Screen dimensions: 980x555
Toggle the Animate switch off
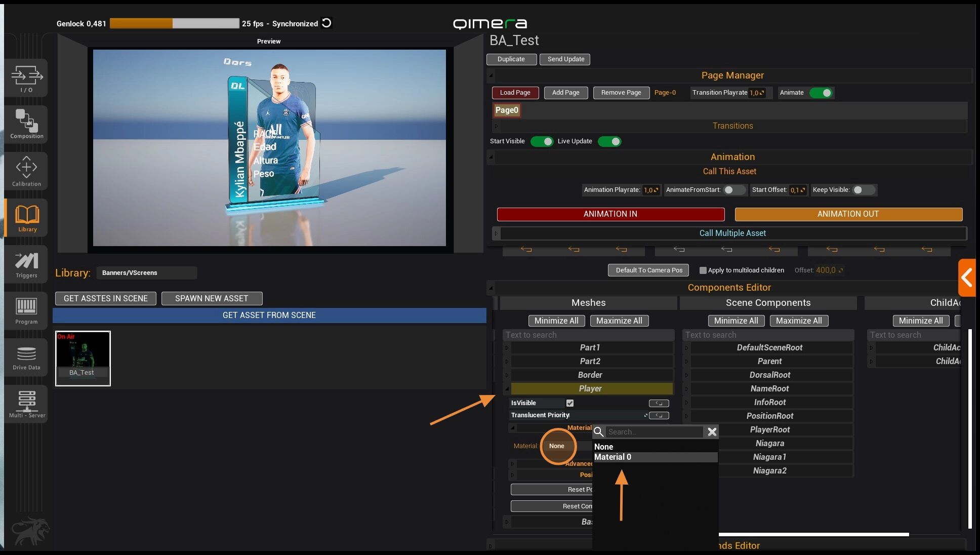coord(821,93)
